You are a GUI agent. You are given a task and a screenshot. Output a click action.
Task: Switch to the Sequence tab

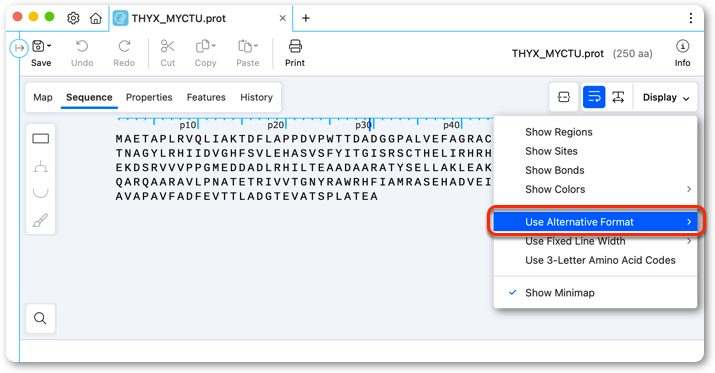tap(89, 97)
